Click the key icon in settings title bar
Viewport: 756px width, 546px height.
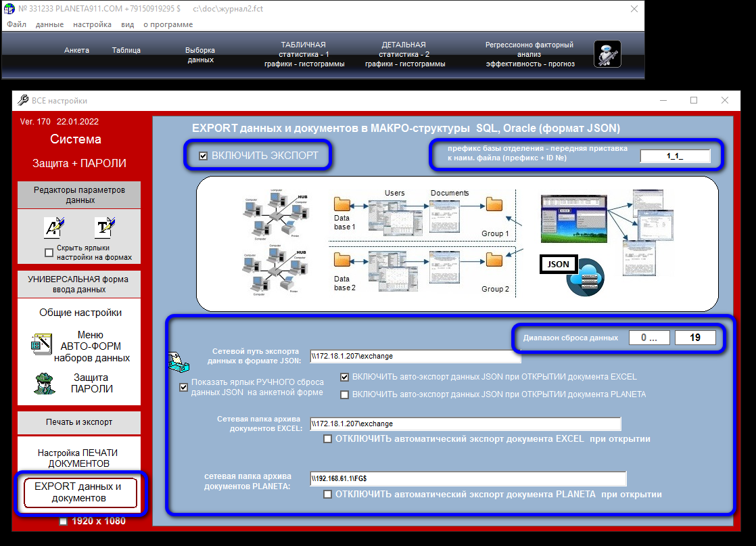[x=22, y=100]
